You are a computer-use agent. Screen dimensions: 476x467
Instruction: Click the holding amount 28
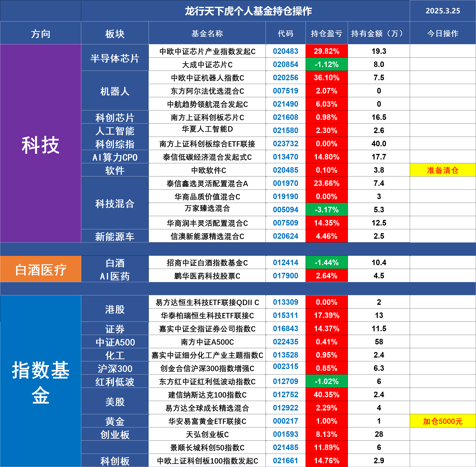coord(379,434)
